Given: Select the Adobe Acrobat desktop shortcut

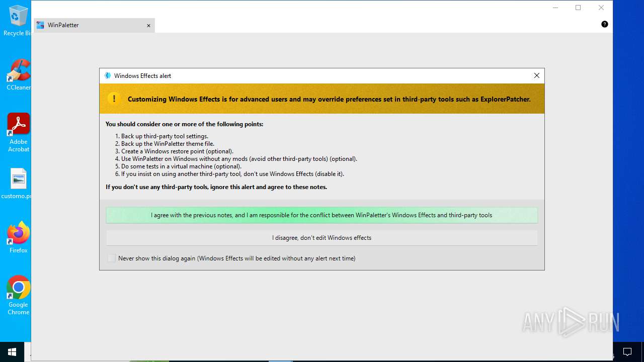Looking at the screenshot, I should click(19, 133).
